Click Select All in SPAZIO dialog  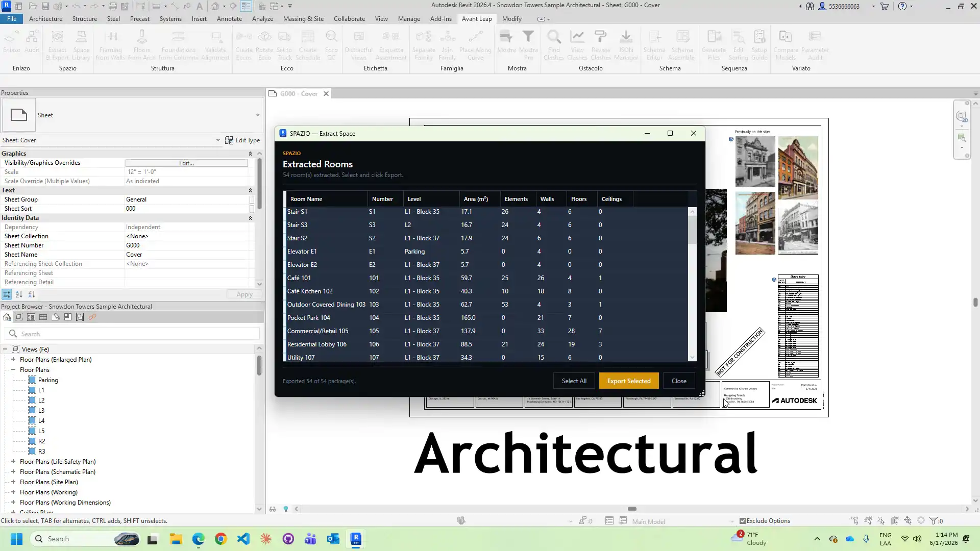coord(574,381)
